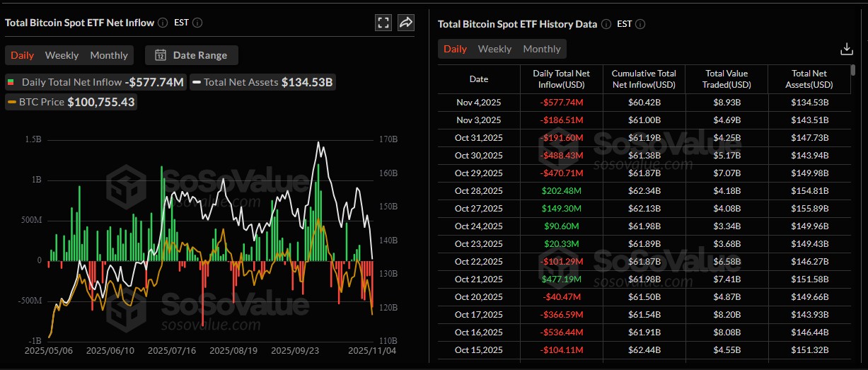Viewport: 868px width, 370px height.
Task: Click the fullscreen expand chart icon
Action: click(x=383, y=23)
